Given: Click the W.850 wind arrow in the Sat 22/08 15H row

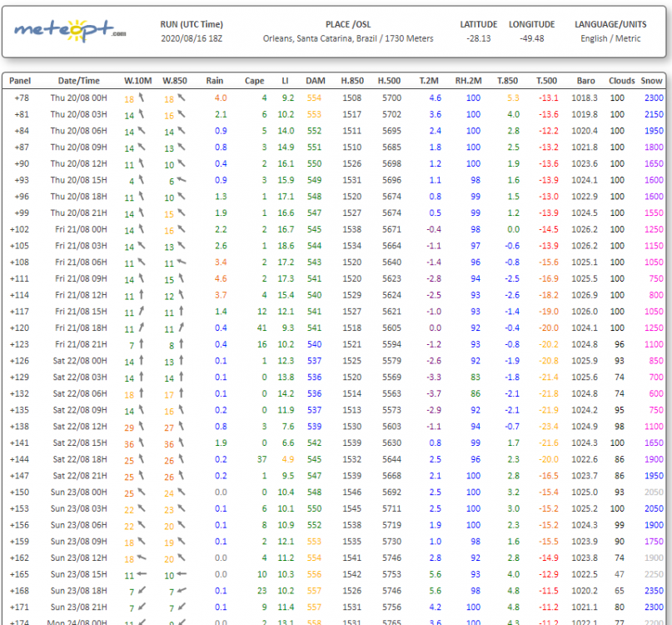Looking at the screenshot, I should point(182,442).
